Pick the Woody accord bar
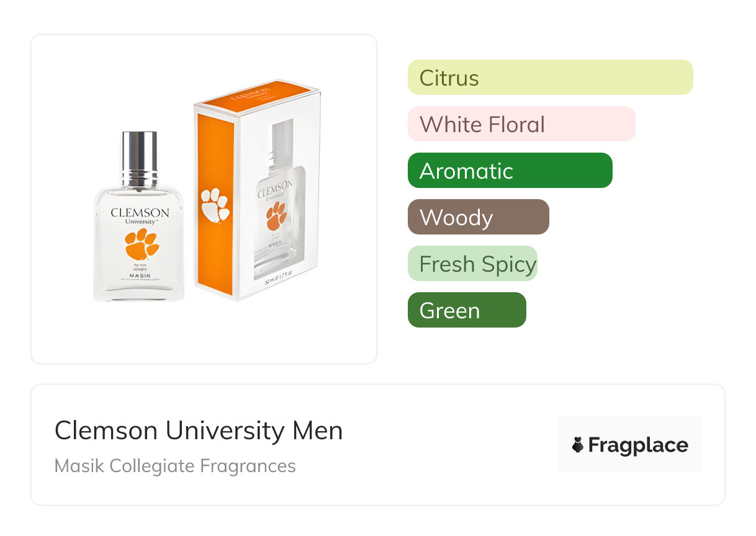The height and width of the screenshot is (536, 756). (x=478, y=217)
